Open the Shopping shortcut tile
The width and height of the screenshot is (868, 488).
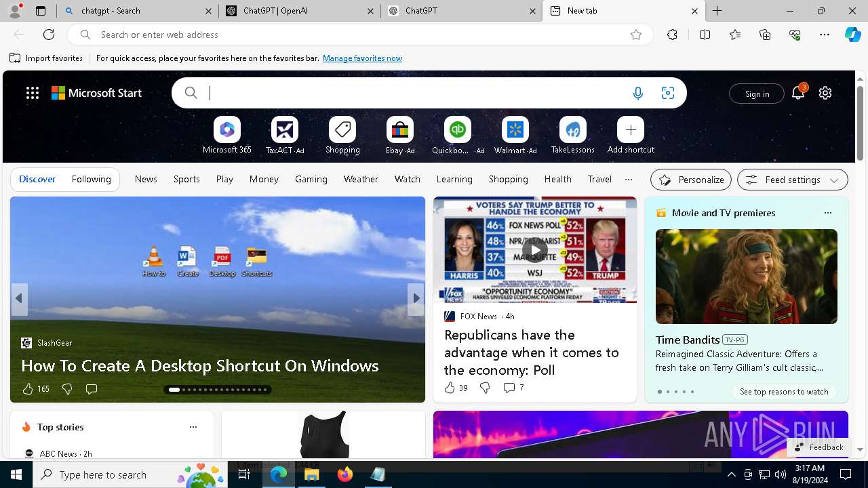342,129
